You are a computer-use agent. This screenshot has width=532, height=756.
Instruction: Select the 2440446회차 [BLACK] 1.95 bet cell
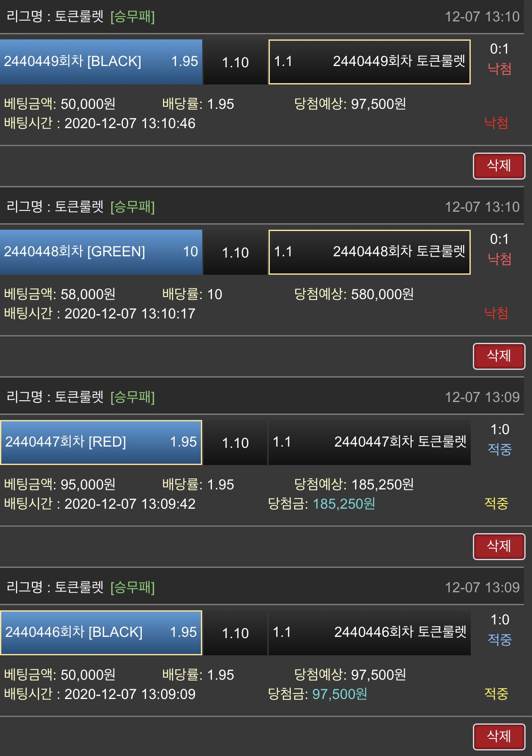pyautogui.click(x=101, y=633)
